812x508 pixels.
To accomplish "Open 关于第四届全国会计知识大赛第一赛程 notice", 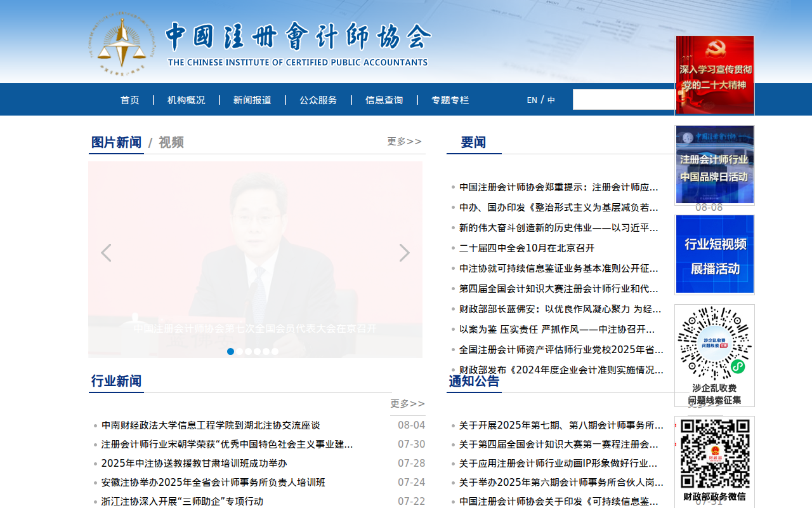I will coord(559,444).
